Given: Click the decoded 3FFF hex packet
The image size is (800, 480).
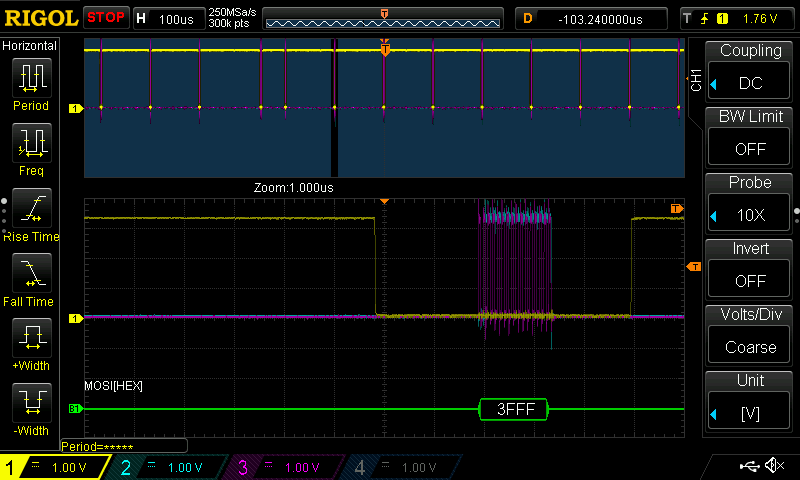Looking at the screenshot, I should point(514,409).
